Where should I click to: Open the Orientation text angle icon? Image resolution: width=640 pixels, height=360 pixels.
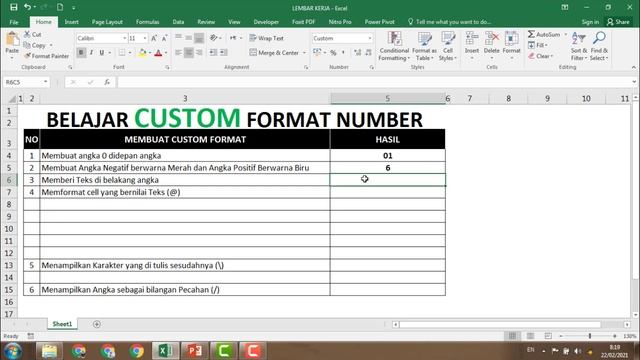tap(214, 38)
